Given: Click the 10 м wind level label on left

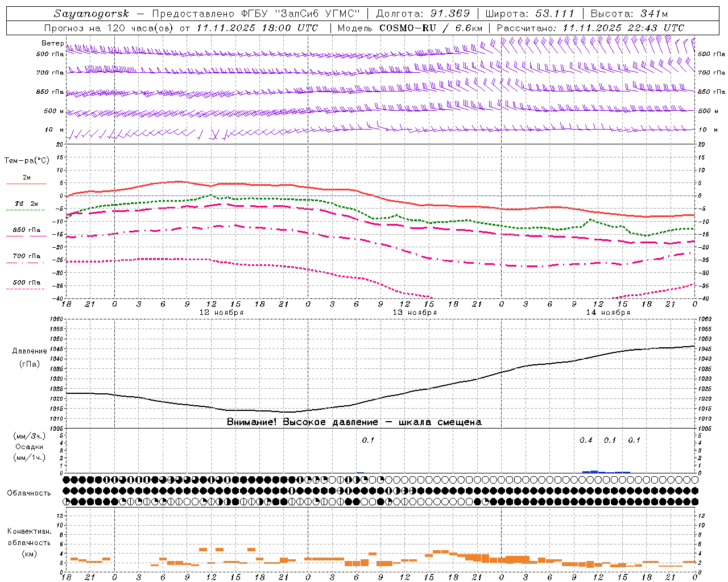Looking at the screenshot, I should tap(55, 130).
